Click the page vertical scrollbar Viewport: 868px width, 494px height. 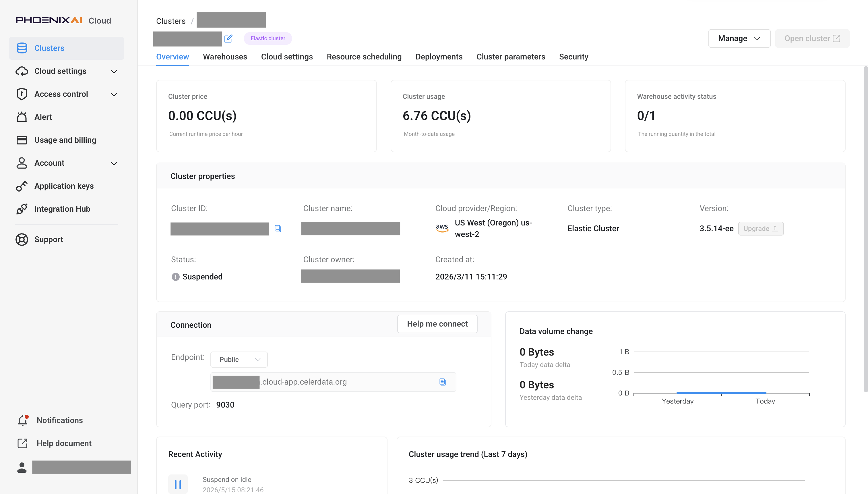coord(865,229)
